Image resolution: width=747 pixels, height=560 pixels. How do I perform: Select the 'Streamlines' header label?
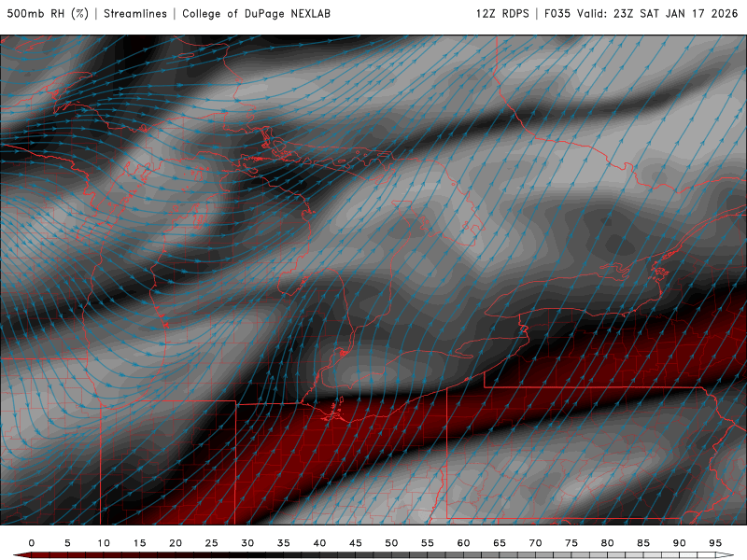135,14
